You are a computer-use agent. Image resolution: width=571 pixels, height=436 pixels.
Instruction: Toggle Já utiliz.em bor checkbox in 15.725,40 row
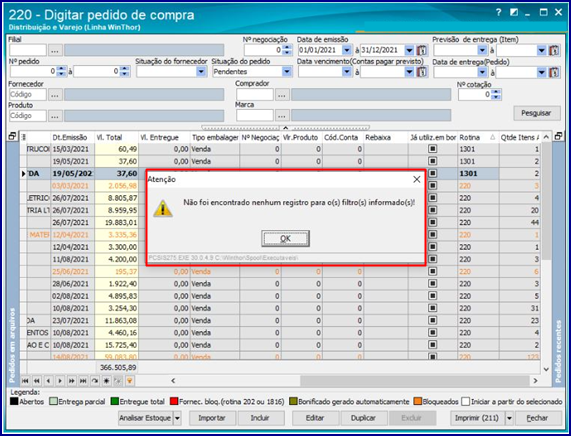pyautogui.click(x=432, y=345)
